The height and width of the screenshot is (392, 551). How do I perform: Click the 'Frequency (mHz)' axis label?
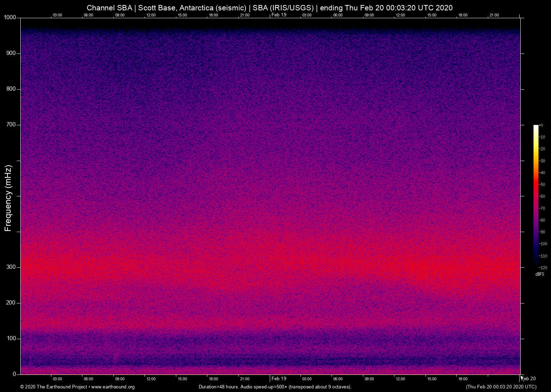(x=8, y=198)
